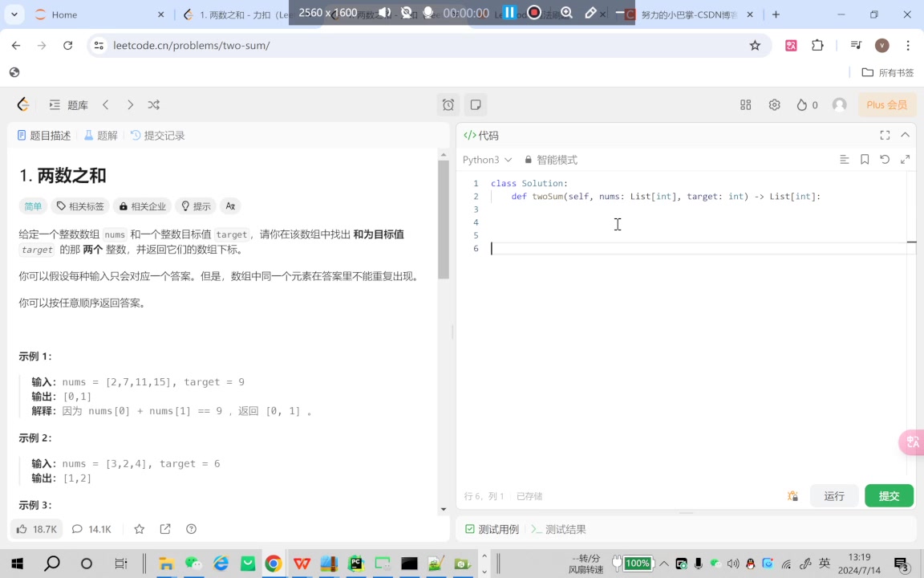Viewport: 924px width, 578px height.
Task: Click the bookmark icon in code editor
Action: tap(865, 160)
